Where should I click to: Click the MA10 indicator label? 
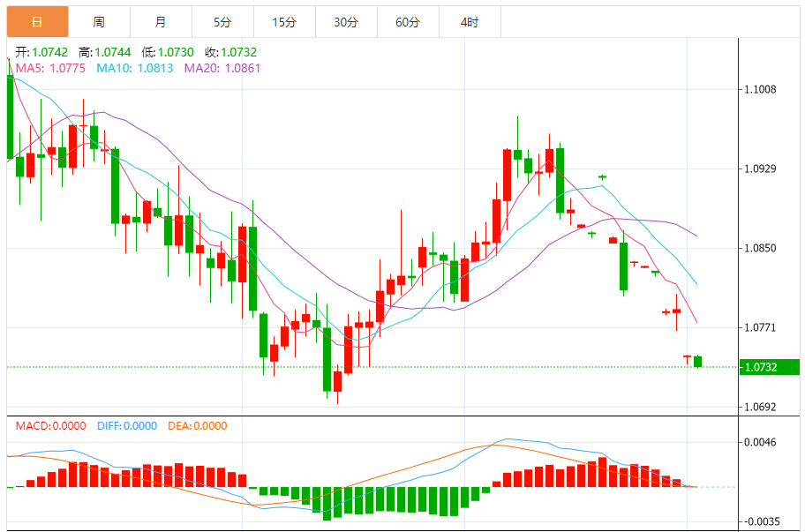click(135, 68)
